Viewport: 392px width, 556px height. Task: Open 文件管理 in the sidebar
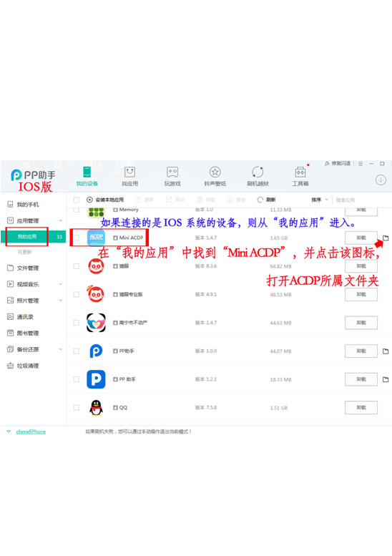(x=24, y=268)
